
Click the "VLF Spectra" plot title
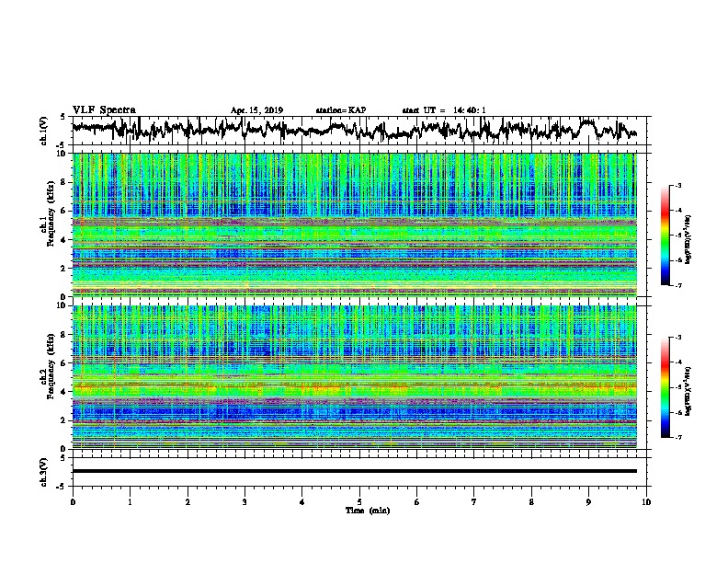coord(104,110)
